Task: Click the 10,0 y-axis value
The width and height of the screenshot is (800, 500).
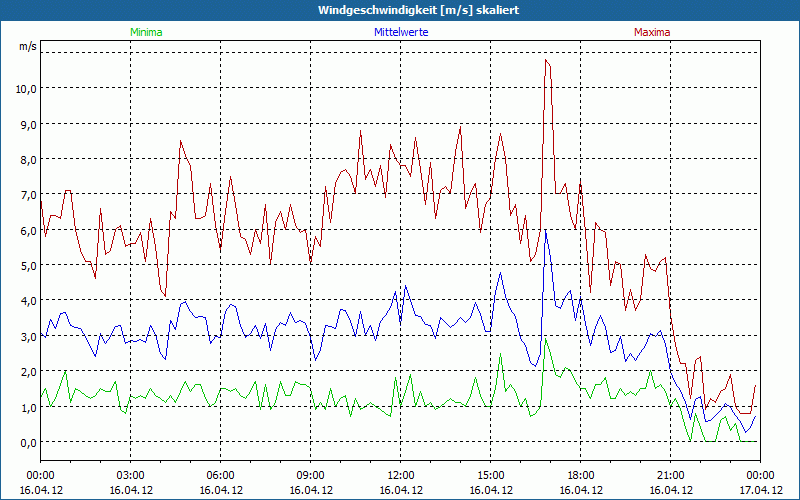Action: point(27,88)
